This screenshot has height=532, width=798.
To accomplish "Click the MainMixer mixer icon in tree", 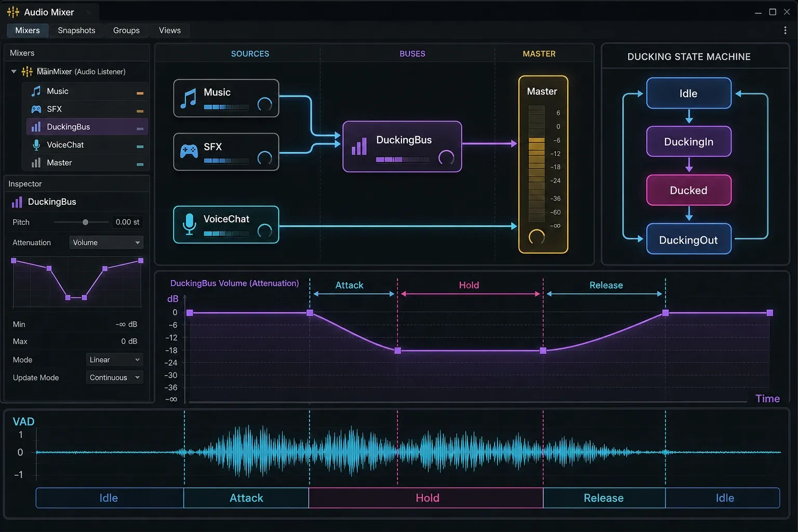I will (x=27, y=72).
